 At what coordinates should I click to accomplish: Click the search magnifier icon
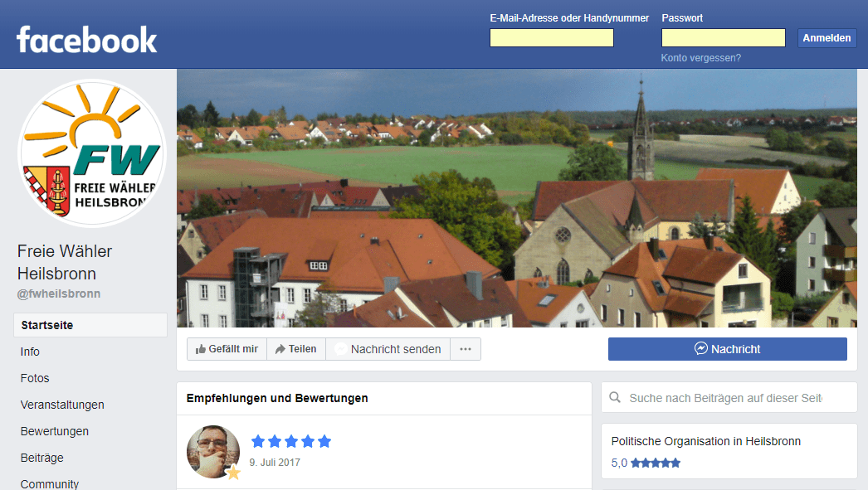point(615,397)
